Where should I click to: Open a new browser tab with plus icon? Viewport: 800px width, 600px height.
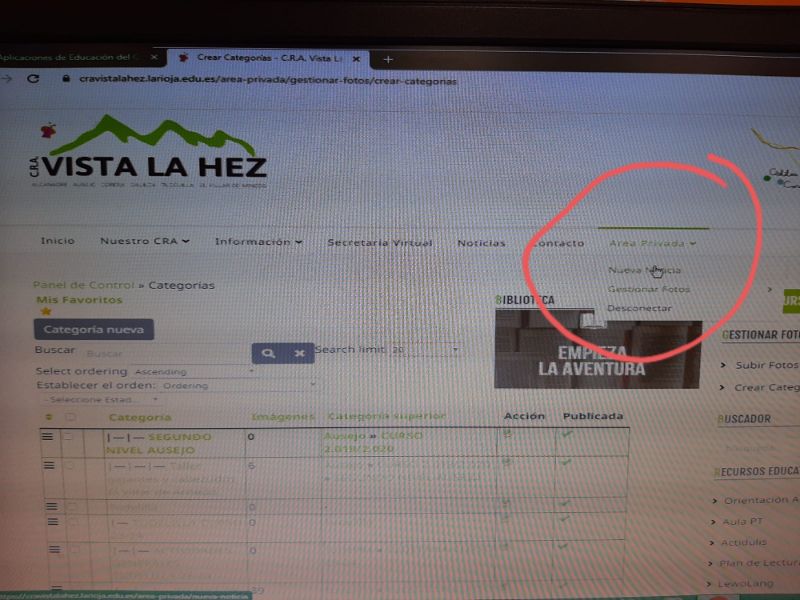tap(388, 59)
